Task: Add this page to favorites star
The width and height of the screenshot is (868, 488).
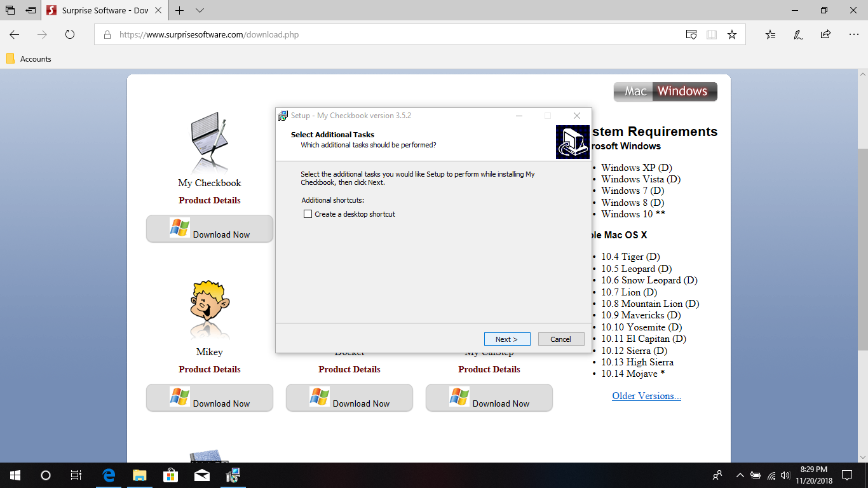Action: [732, 35]
